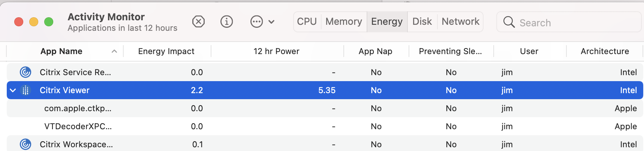Sort by Energy Impact column

pos(166,51)
